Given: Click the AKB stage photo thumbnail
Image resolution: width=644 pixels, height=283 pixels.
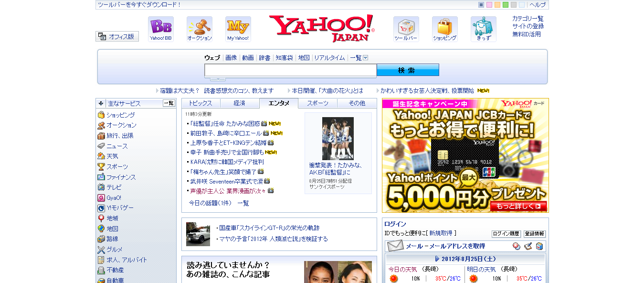Looking at the screenshot, I should [x=338, y=139].
